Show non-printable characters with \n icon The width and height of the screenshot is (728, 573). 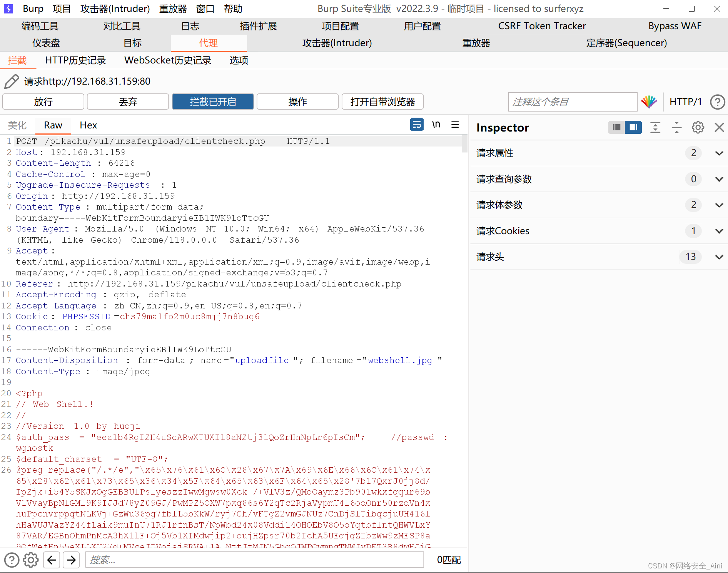[436, 125]
